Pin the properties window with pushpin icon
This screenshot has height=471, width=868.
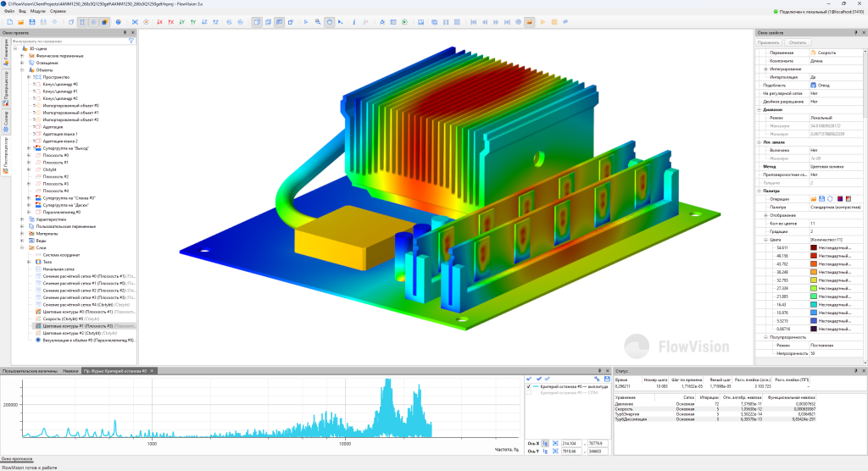[x=856, y=33]
